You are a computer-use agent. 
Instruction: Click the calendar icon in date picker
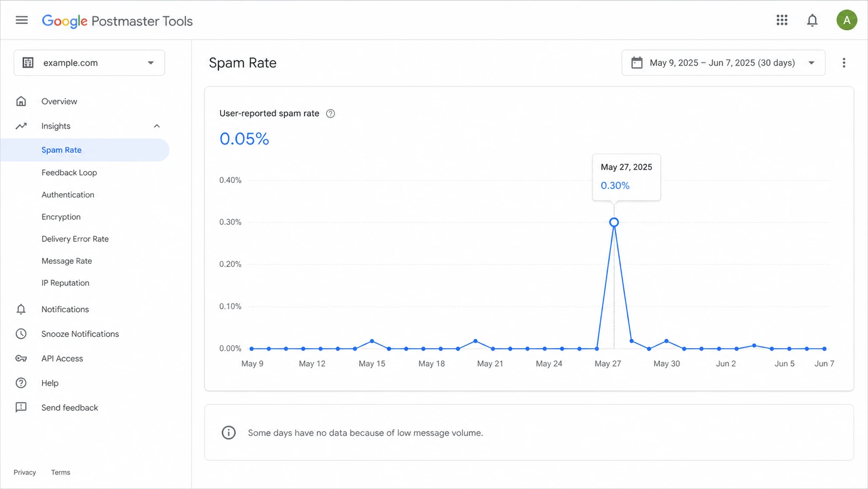click(636, 63)
